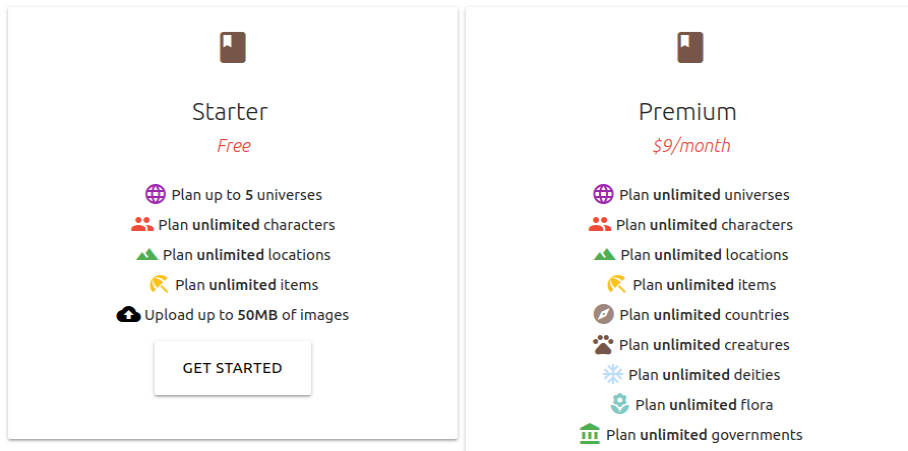Click the black cloud upload icon
The width and height of the screenshot is (908, 451).
click(128, 315)
